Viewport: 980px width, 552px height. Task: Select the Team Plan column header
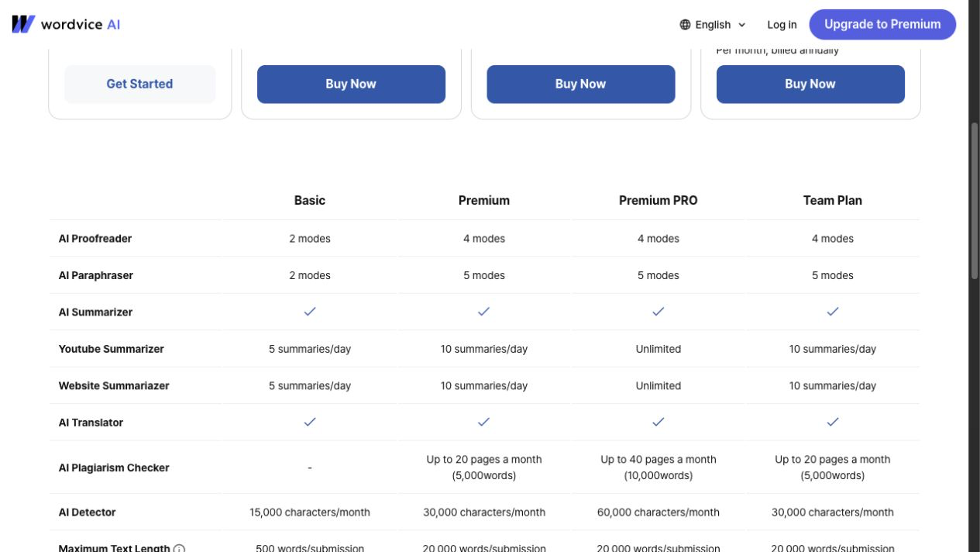(833, 200)
